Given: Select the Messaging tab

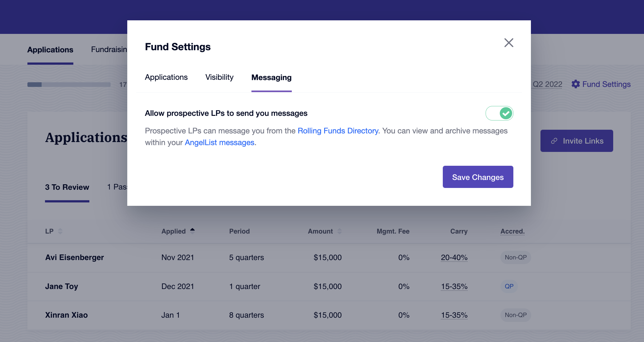Looking at the screenshot, I should click(x=271, y=77).
